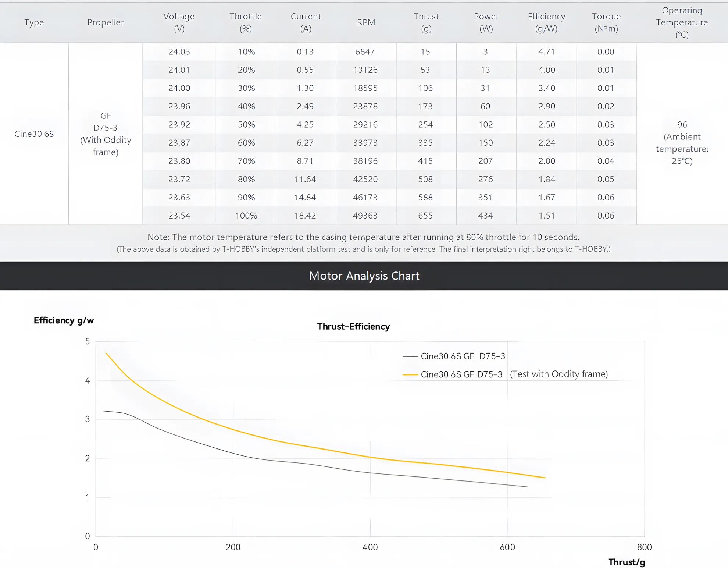Click the gray legend line swatch
Image resolution: width=728 pixels, height=568 pixels.
pyautogui.click(x=410, y=356)
